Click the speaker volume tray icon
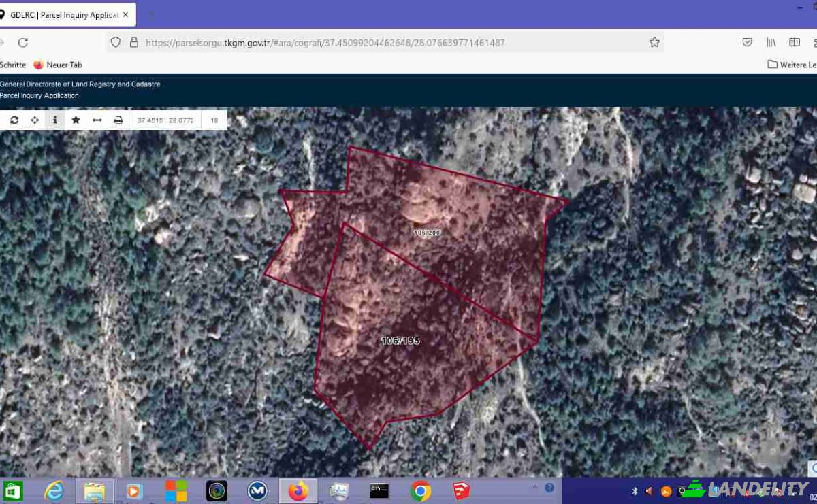 tap(649, 491)
